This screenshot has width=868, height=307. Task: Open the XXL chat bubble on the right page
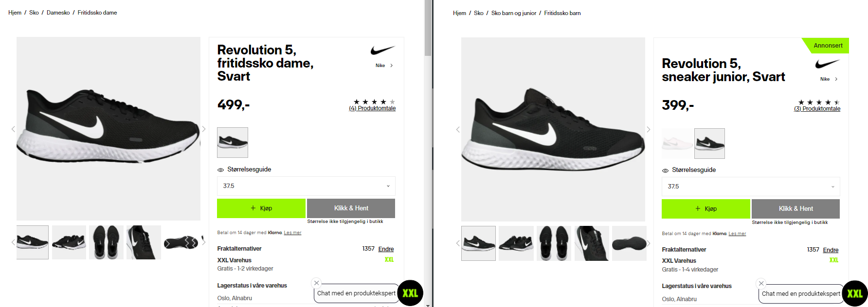point(855,293)
